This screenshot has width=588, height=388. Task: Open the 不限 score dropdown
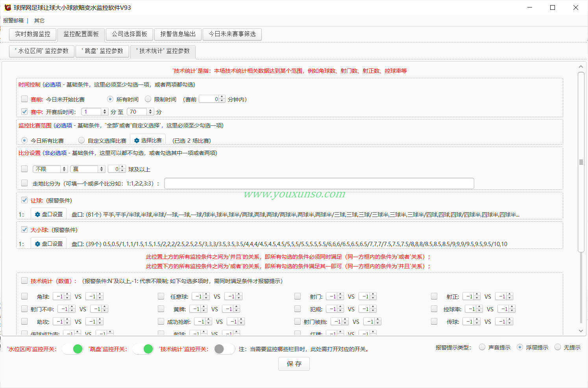pos(50,169)
